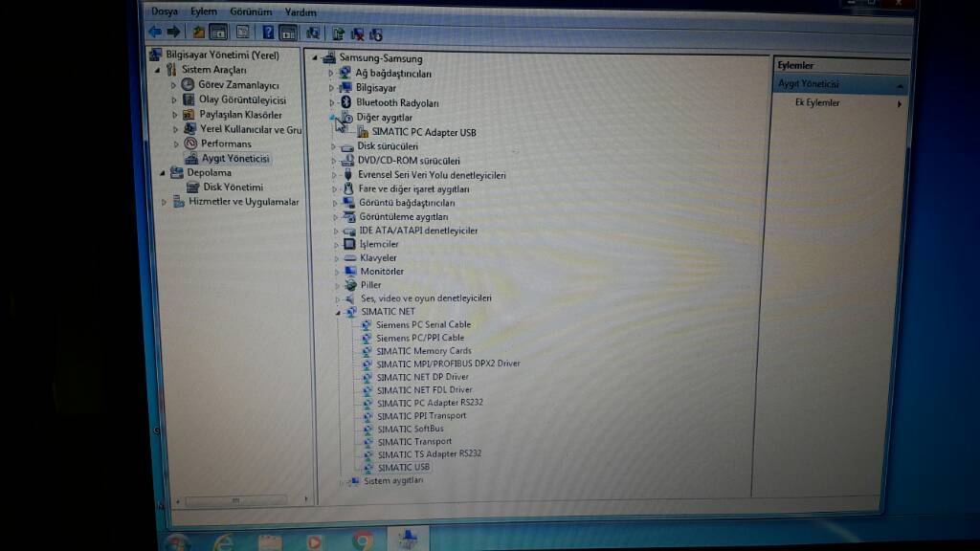
Task: Click the forward arrow in the toolbar
Action: [x=174, y=32]
